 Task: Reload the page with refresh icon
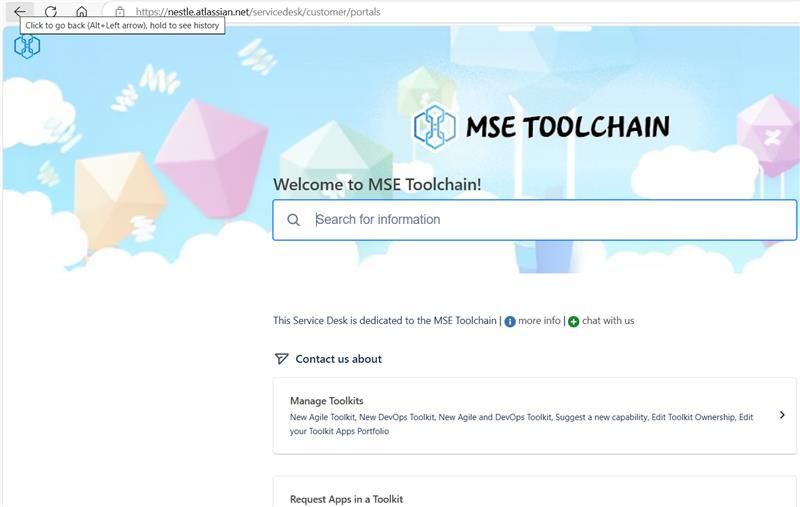coord(51,11)
